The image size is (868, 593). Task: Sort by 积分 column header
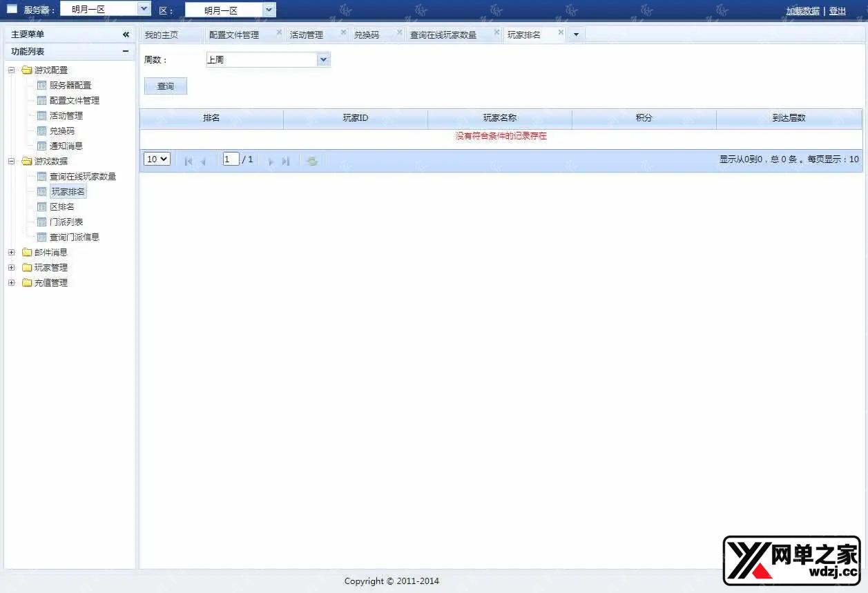644,119
